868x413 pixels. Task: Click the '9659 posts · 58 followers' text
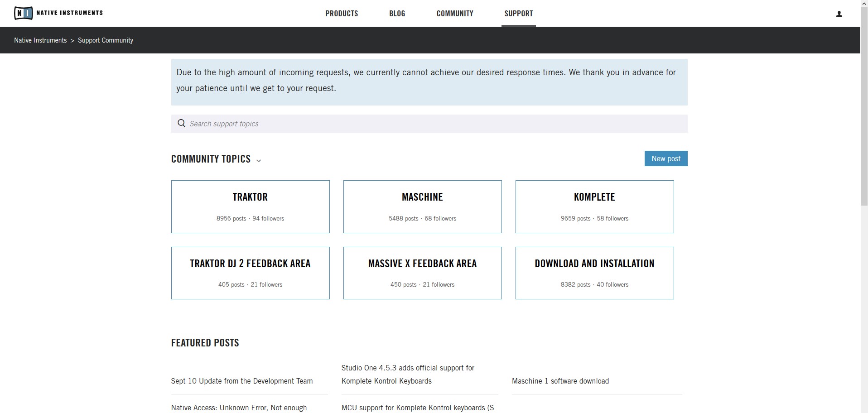594,218
